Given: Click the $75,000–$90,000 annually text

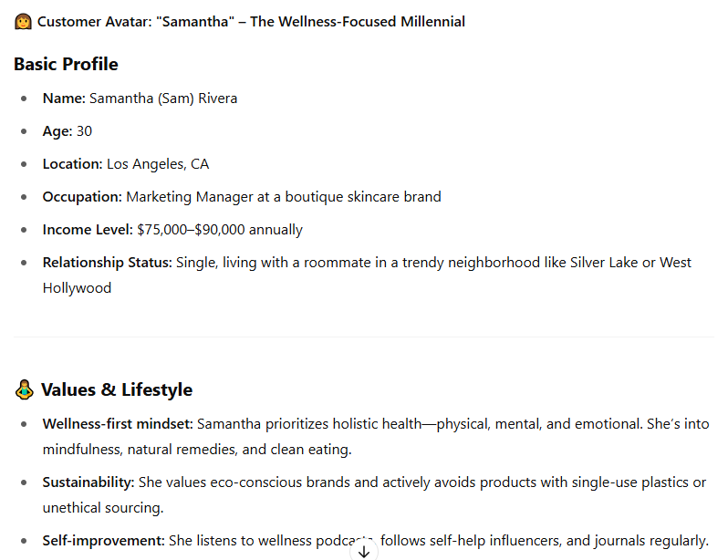Looking at the screenshot, I should coord(220,230).
